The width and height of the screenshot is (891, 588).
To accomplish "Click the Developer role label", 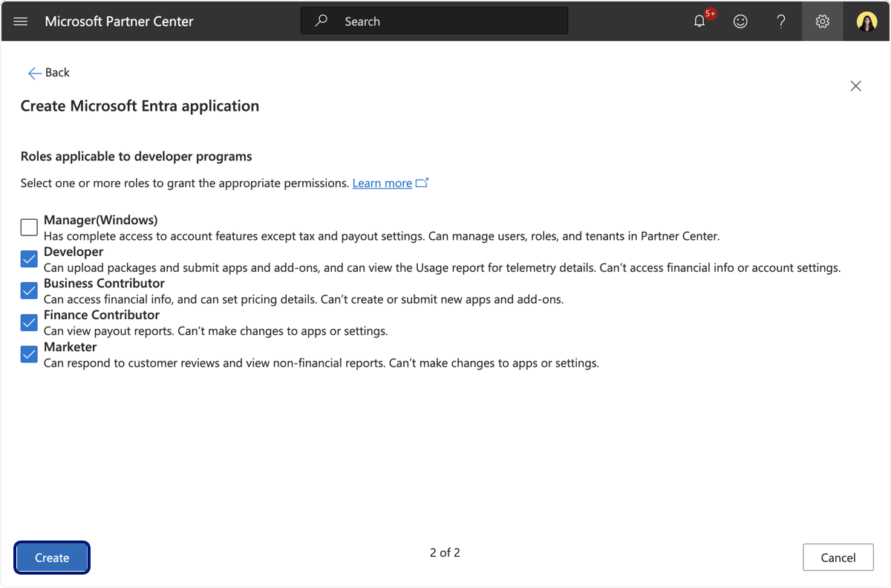I will coord(74,252).
